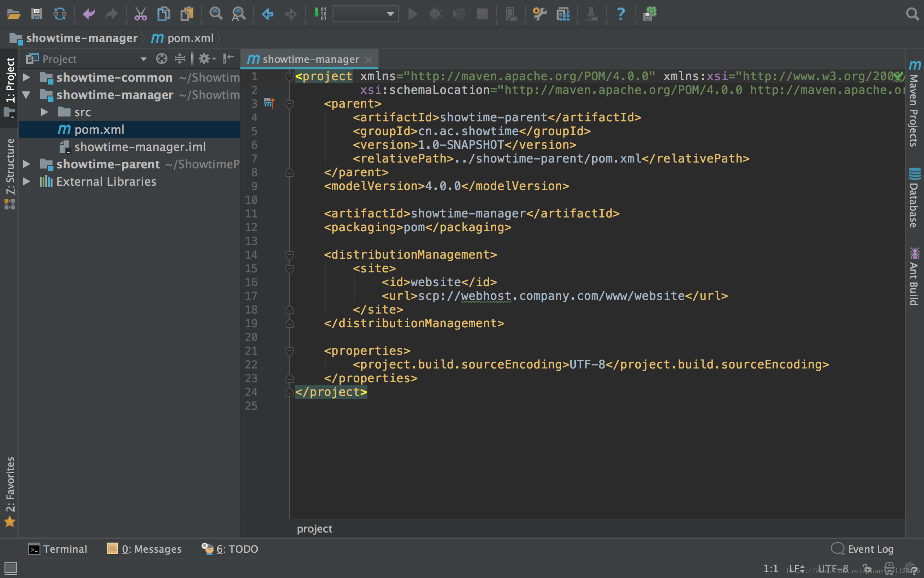
Task: Expand the showtime-common module
Action: pos(26,77)
